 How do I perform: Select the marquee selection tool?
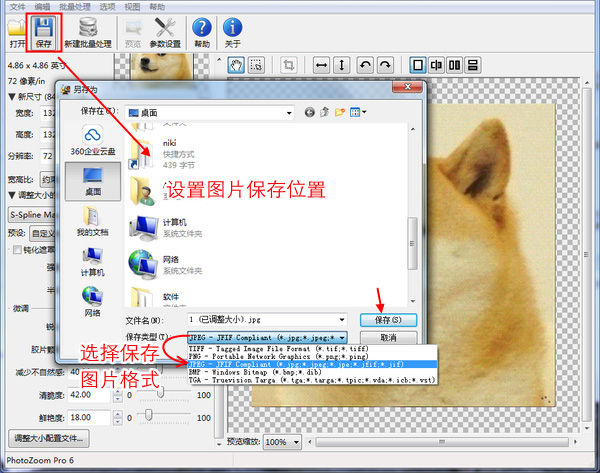256,65
